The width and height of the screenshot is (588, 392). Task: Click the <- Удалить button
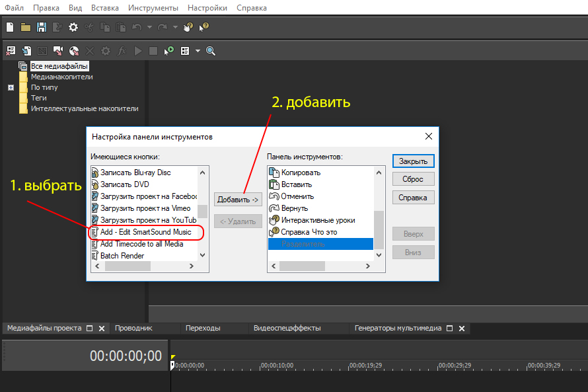pyautogui.click(x=238, y=221)
